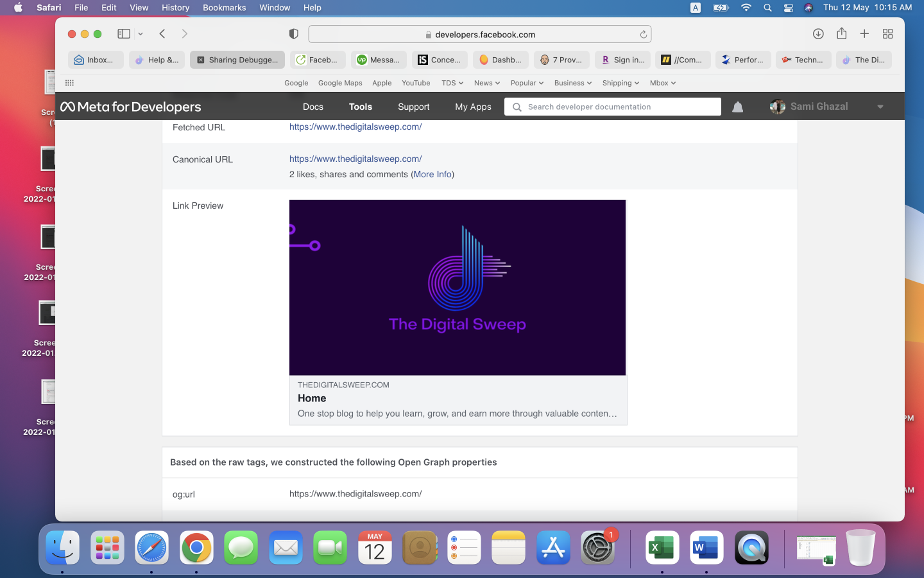Click the More Info link
This screenshot has height=578, width=924.
click(x=432, y=175)
